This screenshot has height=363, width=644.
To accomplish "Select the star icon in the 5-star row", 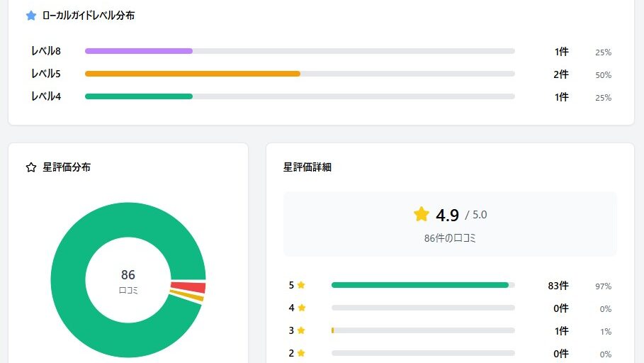I will point(301,285).
